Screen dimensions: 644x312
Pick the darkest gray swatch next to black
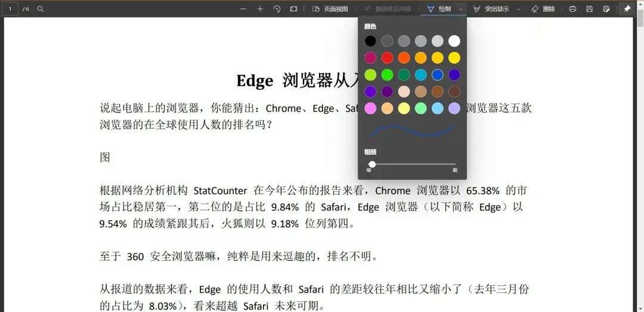tap(388, 41)
